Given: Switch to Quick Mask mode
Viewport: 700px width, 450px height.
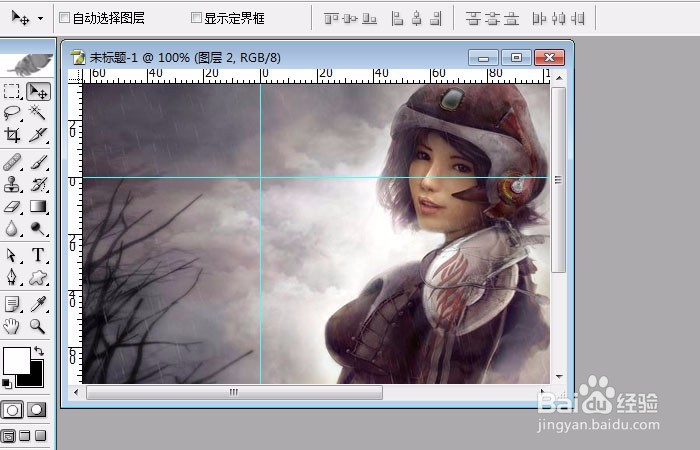Looking at the screenshot, I should [x=37, y=410].
